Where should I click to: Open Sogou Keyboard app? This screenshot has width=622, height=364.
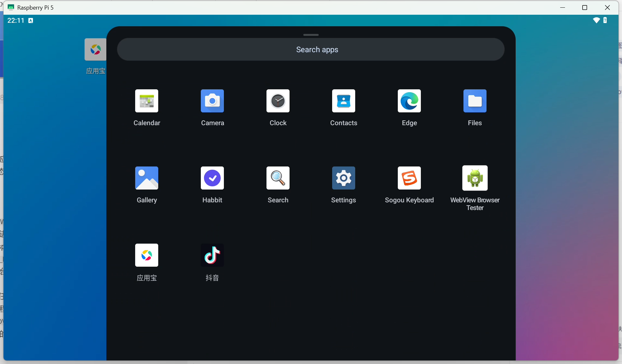[409, 178]
